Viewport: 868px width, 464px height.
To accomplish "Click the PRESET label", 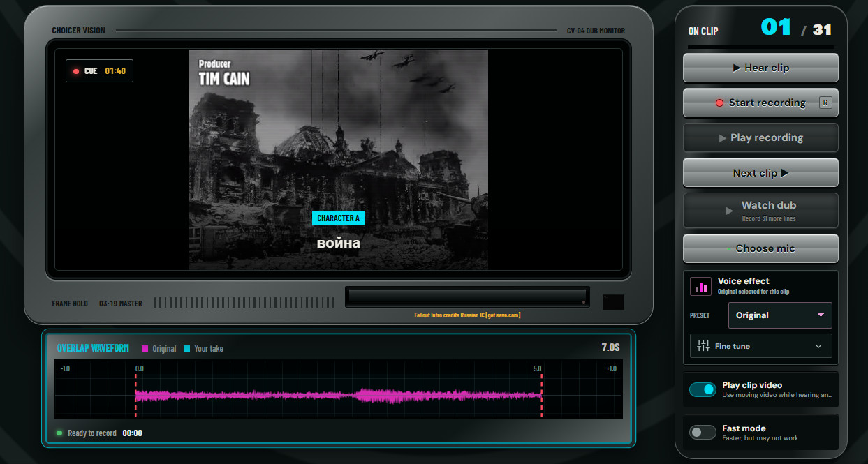I will 700,315.
